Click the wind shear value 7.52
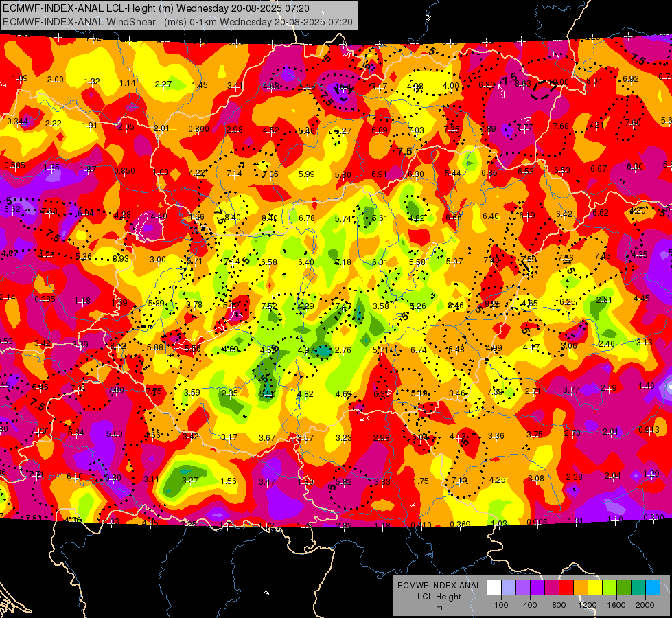The height and width of the screenshot is (618, 672). click(x=269, y=306)
